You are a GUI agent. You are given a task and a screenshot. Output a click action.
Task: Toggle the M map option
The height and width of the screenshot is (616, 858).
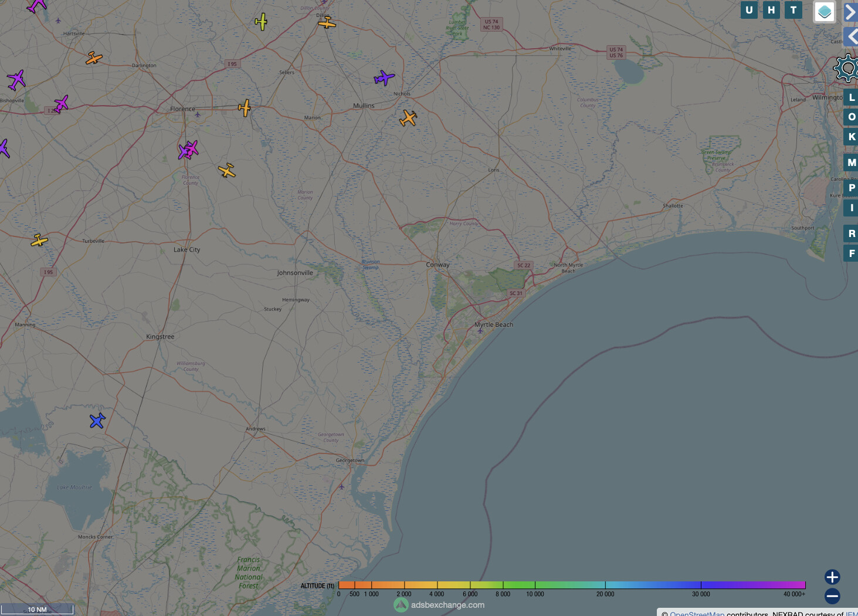851,163
